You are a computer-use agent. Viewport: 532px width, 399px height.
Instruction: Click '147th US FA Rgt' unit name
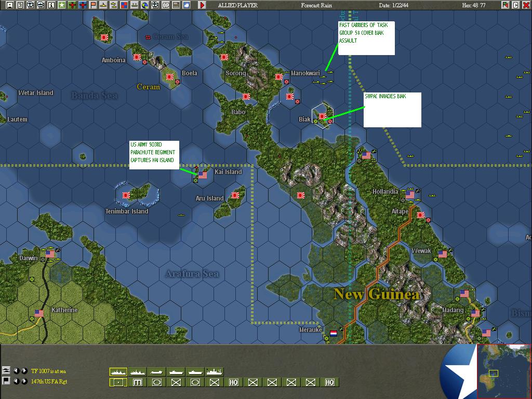pos(49,381)
